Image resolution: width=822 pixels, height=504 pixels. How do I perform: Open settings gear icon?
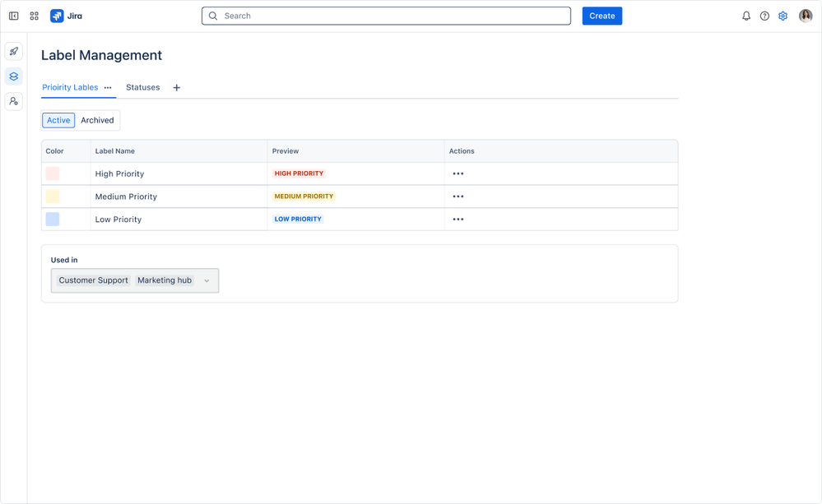[783, 16]
